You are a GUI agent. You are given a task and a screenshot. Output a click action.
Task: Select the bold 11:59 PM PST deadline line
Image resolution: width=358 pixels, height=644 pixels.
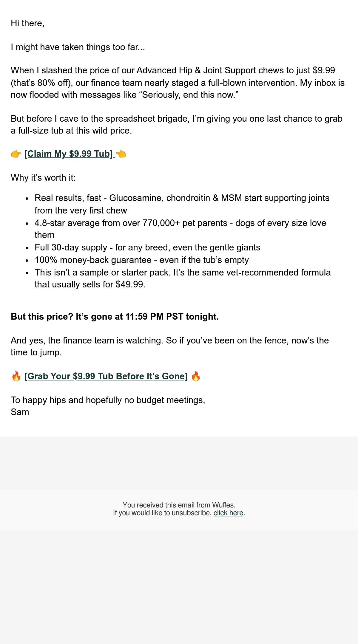point(115,317)
